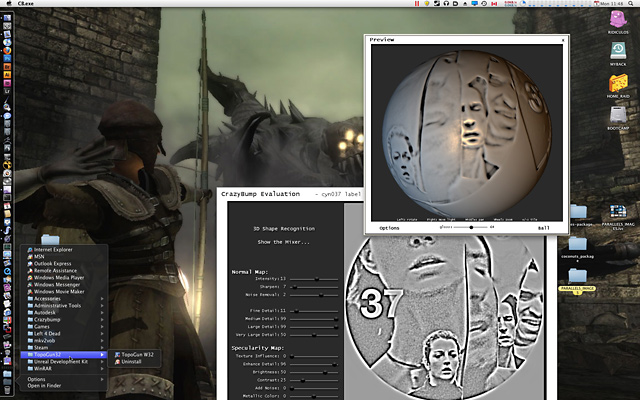Viewport: 640px width, 400px height.
Task: Open the RIDICULOUS pink desktop icon
Action: (618, 22)
